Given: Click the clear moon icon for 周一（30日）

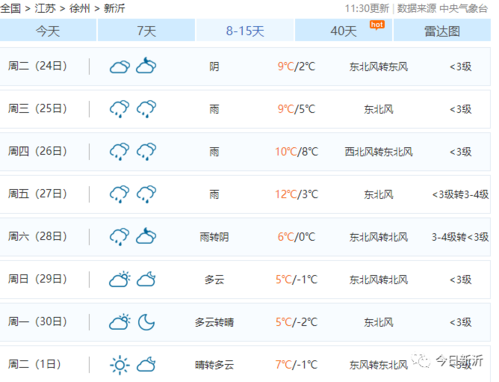Looking at the screenshot, I should coord(146,322).
